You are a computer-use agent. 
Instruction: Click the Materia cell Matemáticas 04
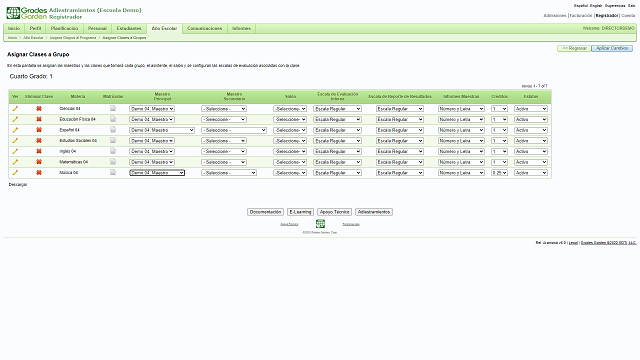pos(73,162)
